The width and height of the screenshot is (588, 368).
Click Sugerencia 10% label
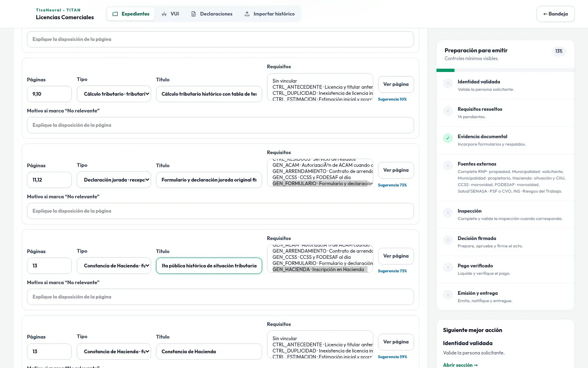click(392, 99)
